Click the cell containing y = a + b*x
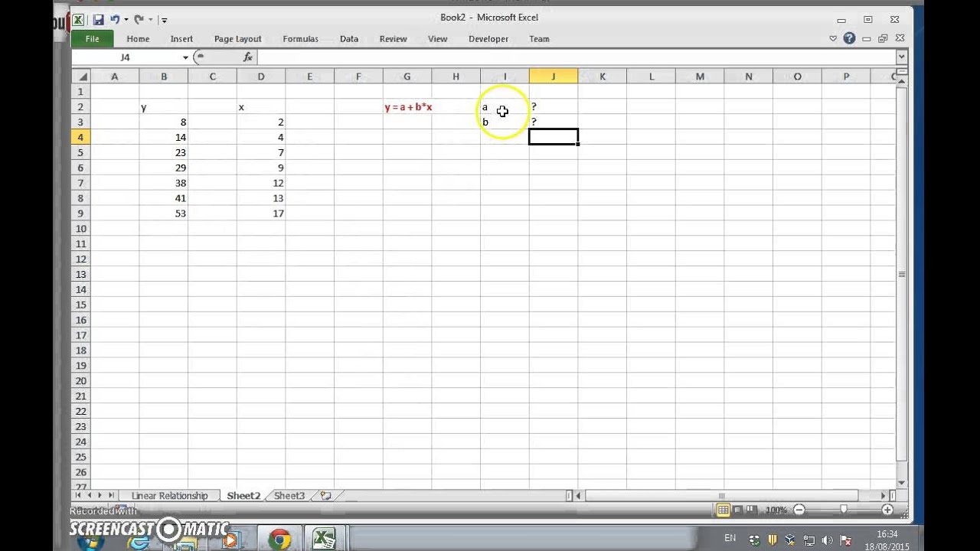Viewport: 980px width, 551px height. pos(408,107)
